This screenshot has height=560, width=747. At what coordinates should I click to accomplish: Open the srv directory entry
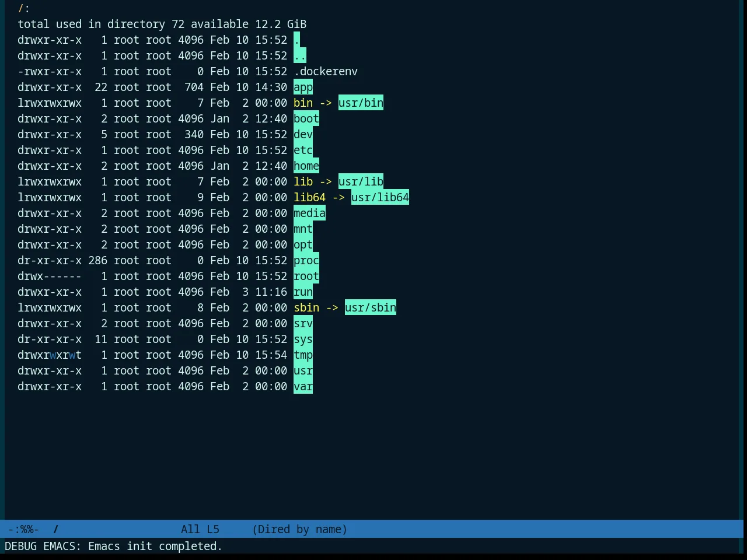(303, 324)
